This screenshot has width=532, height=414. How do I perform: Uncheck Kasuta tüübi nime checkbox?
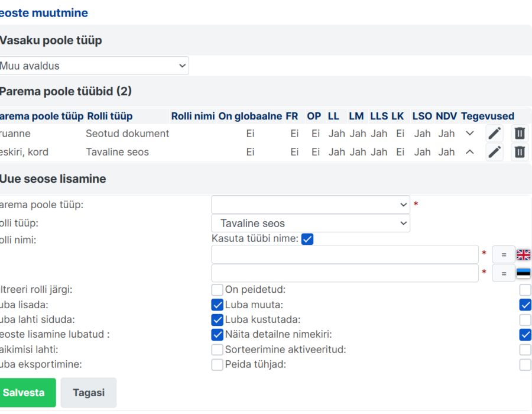307,239
